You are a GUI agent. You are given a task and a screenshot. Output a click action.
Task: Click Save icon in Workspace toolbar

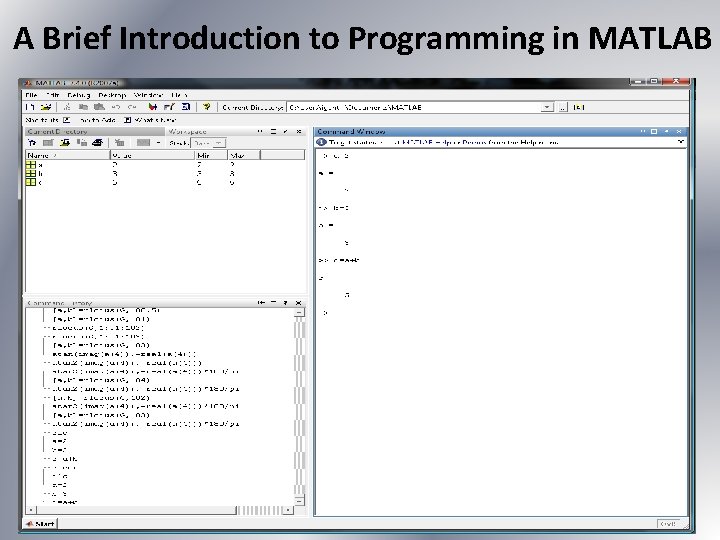82,143
